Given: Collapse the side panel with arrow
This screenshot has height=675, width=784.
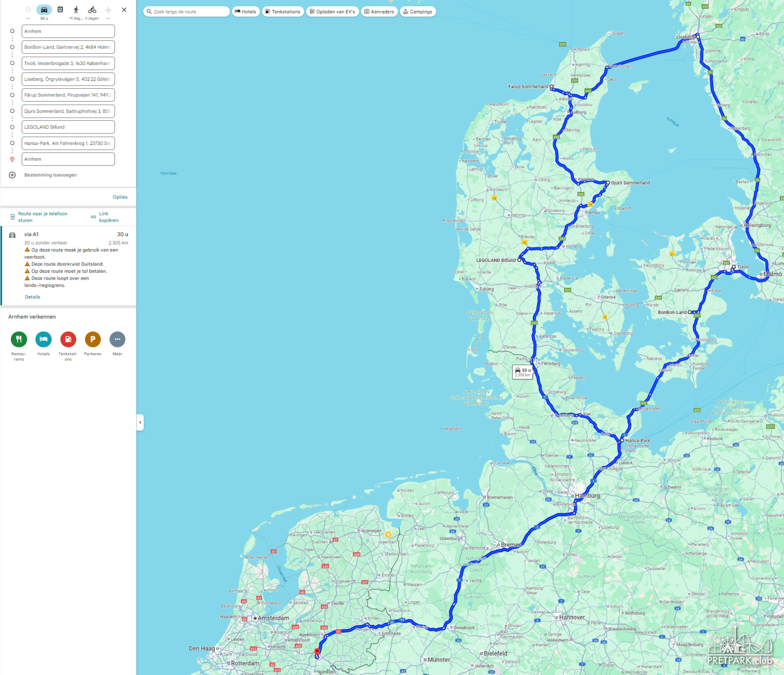Looking at the screenshot, I should 140,422.
